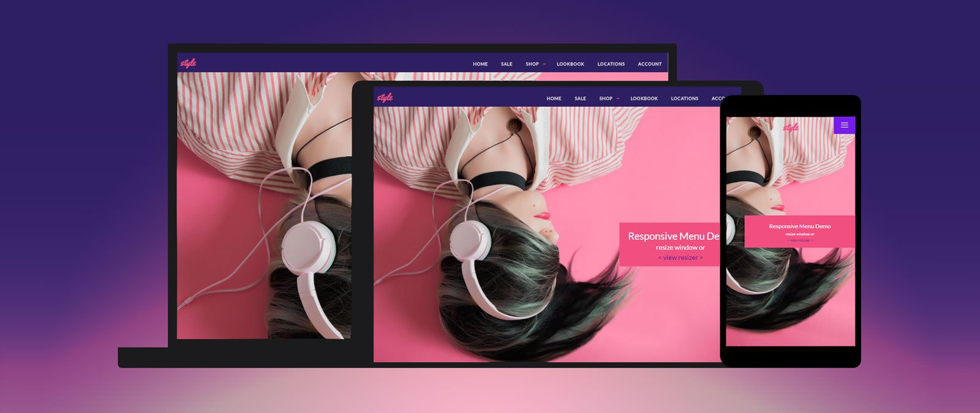
Task: Click the style logo on the tablet screen
Action: coord(385,98)
